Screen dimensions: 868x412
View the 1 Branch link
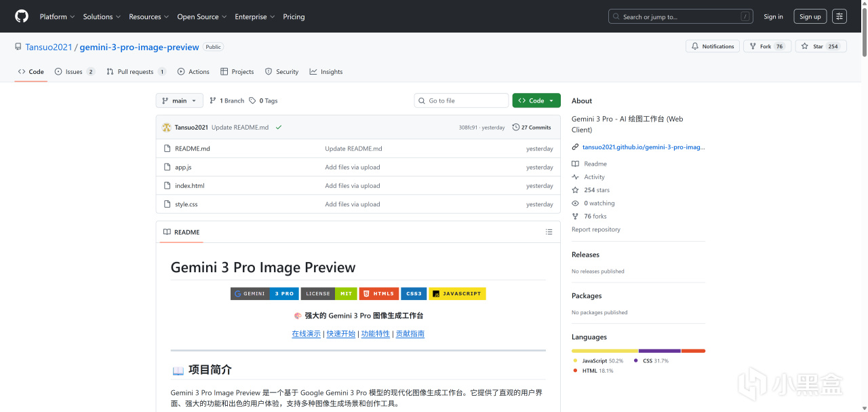226,100
